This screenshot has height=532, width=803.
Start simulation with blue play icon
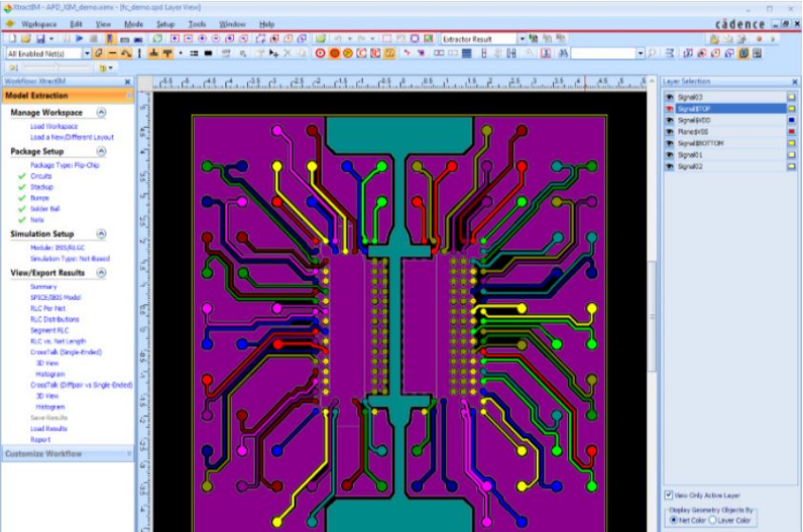(80, 39)
